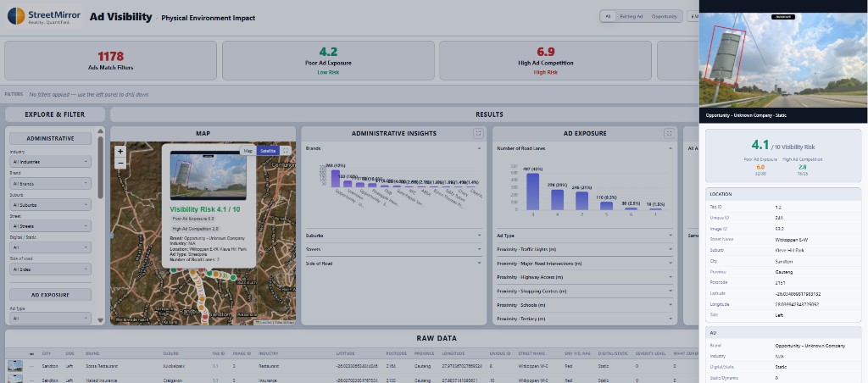Viewport: 868px width, 383px height.
Task: Open the All Suburbs dropdown
Action: 50,205
